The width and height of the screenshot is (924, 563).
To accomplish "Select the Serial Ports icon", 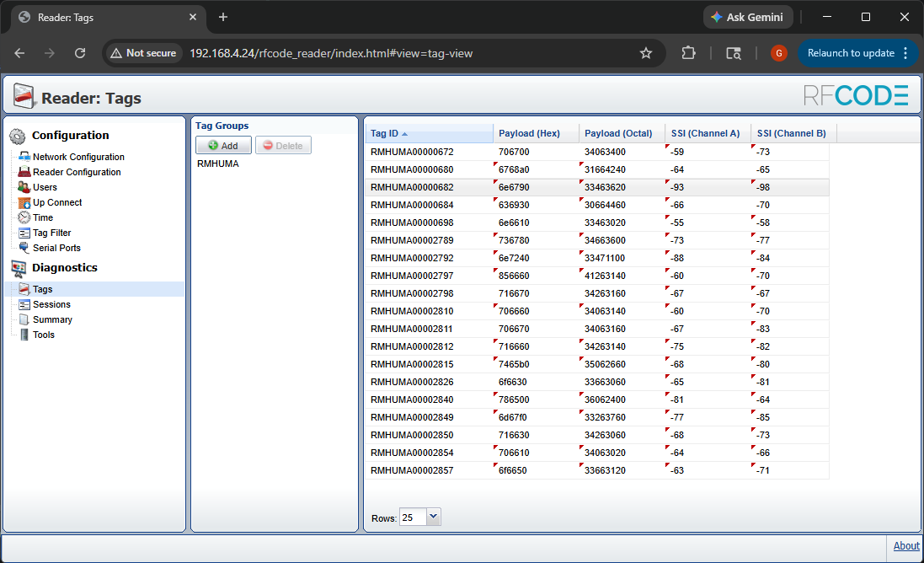I will click(24, 248).
